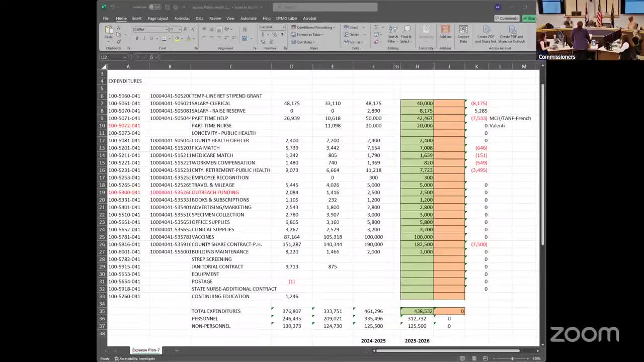Expand Format as Table menu
Image resolution: width=644 pixels, height=362 pixels.
(x=307, y=35)
